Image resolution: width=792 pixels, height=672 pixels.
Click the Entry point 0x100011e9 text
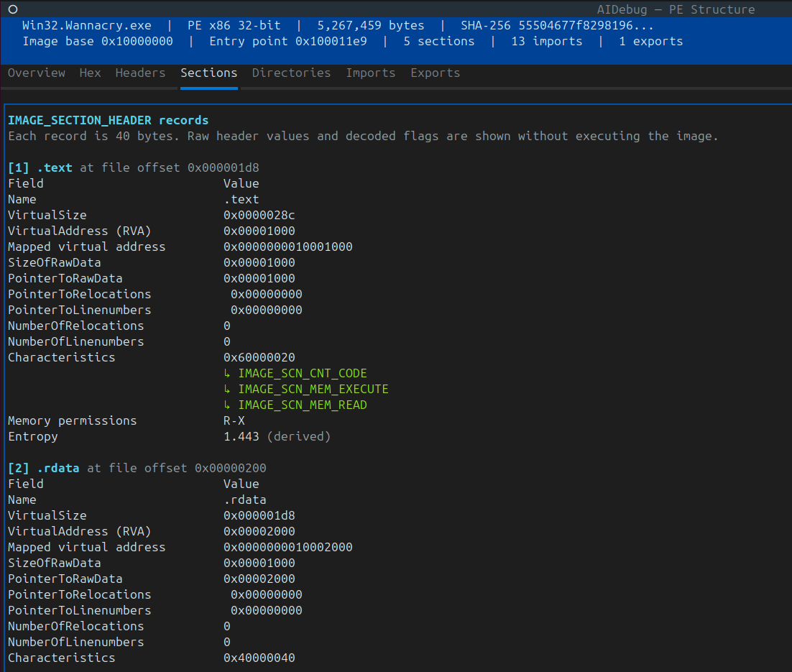pyautogui.click(x=288, y=42)
